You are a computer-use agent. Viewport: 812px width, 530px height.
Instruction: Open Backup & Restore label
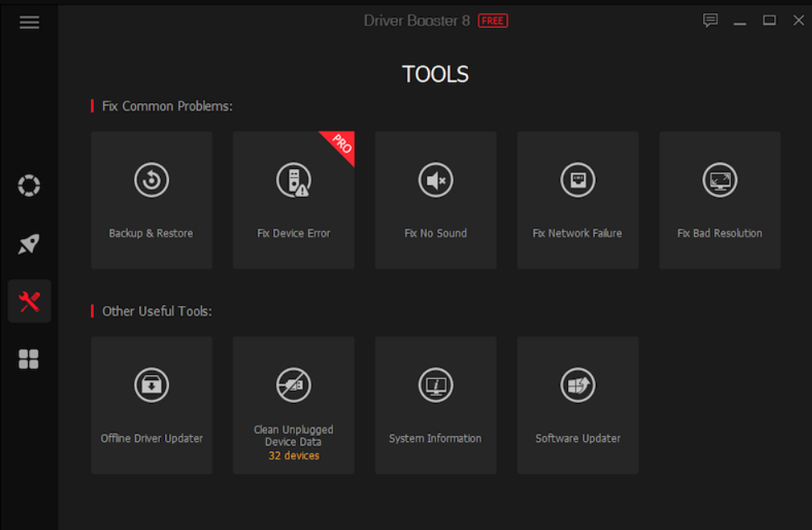pyautogui.click(x=151, y=233)
